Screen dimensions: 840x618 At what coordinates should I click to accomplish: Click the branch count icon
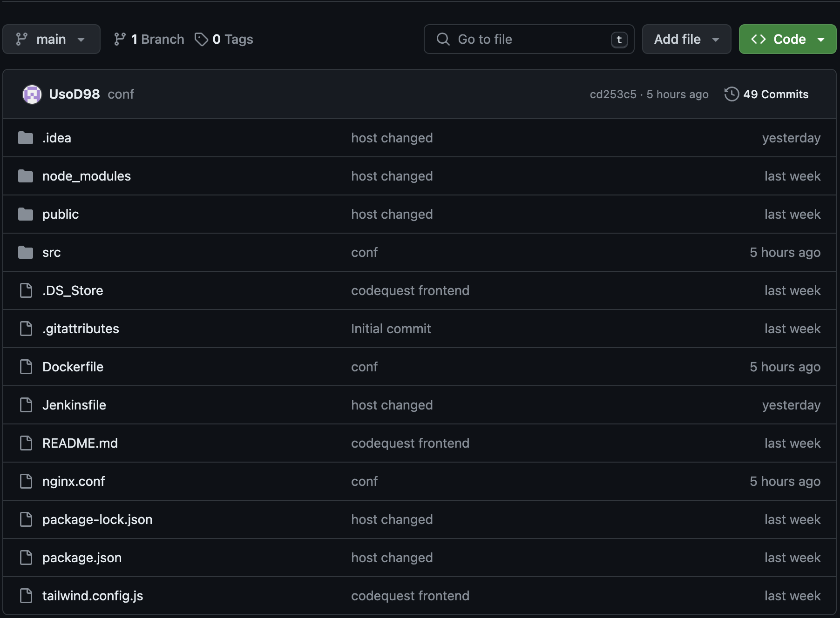(120, 40)
